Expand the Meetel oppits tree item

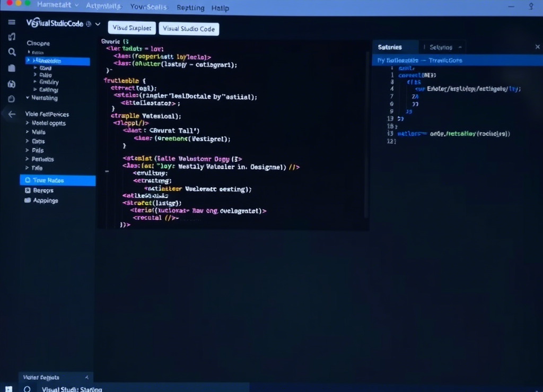click(x=28, y=123)
